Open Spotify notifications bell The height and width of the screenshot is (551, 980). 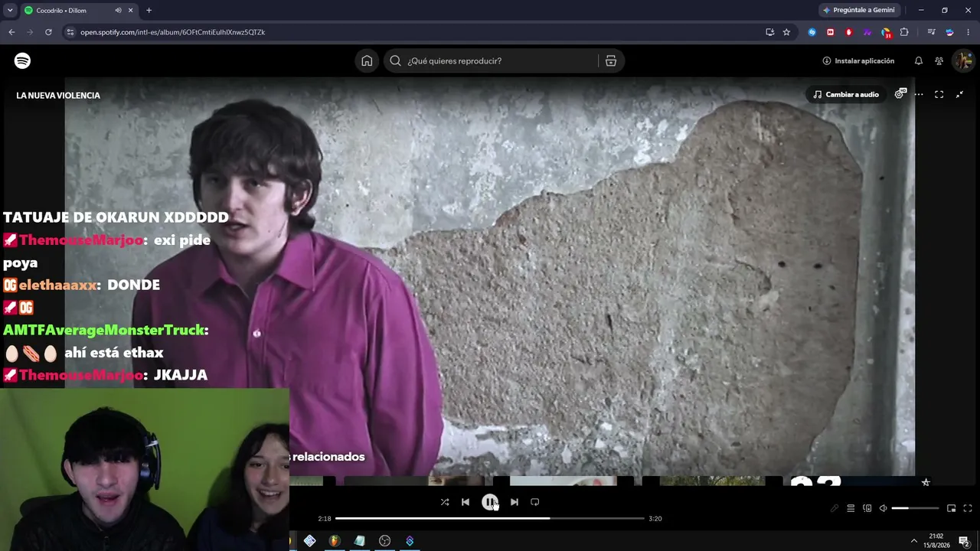pos(919,60)
